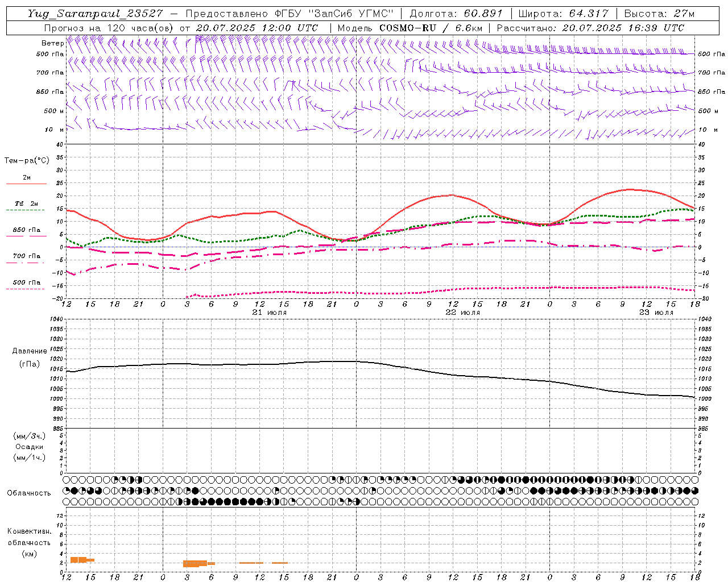Click the Тем-ра(°C) temperature axis title
The image size is (728, 582).
click(27, 161)
